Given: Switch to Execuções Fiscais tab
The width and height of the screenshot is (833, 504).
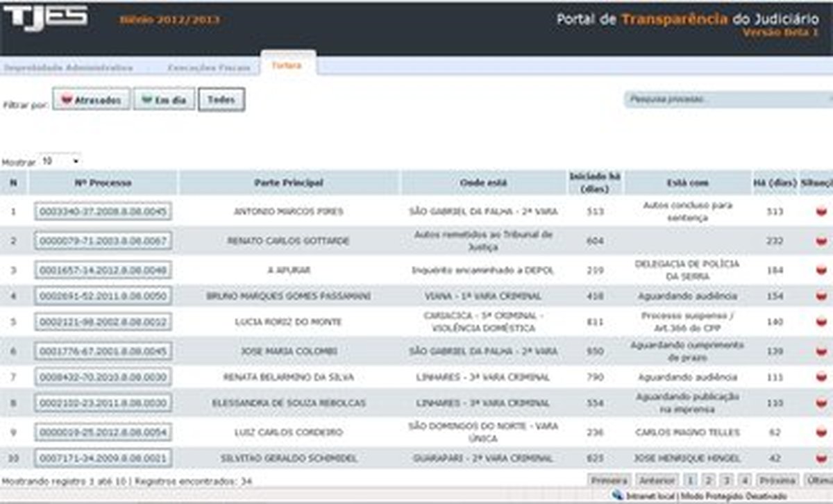Looking at the screenshot, I should pyautogui.click(x=208, y=68).
